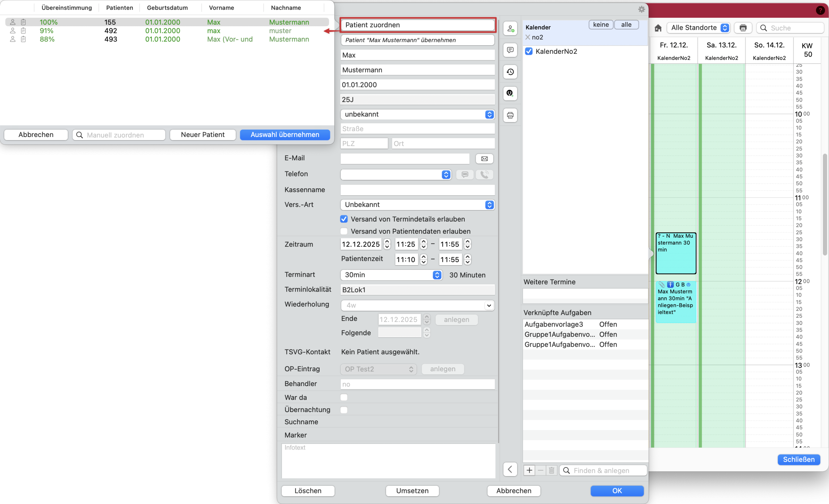Uncheck the KalenderNo2 calendar
The width and height of the screenshot is (829, 504).
tap(529, 51)
